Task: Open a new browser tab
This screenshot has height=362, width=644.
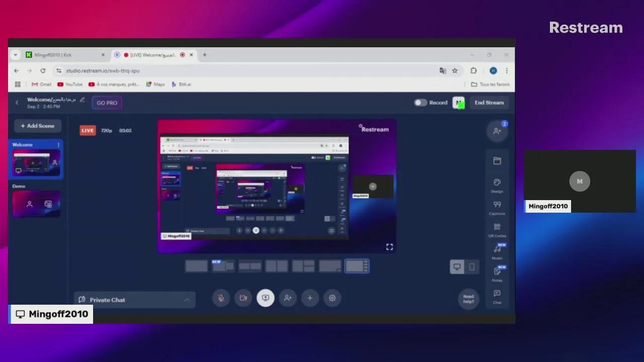Action: [x=204, y=55]
